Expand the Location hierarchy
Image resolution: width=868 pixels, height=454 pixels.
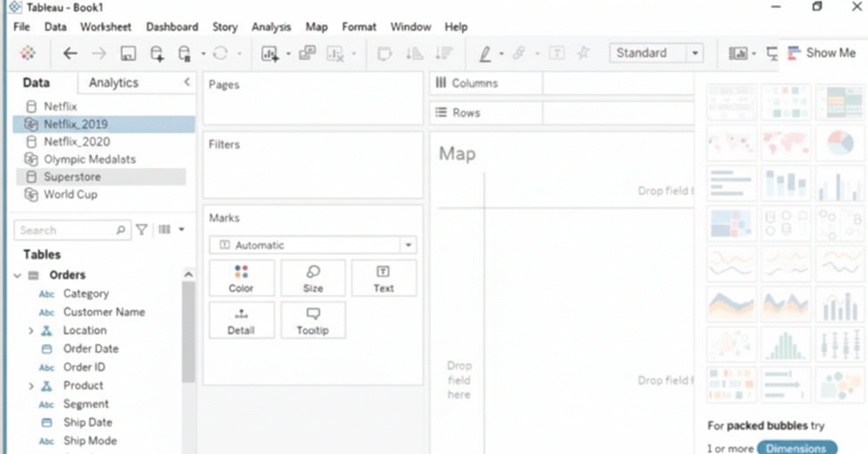click(x=31, y=331)
